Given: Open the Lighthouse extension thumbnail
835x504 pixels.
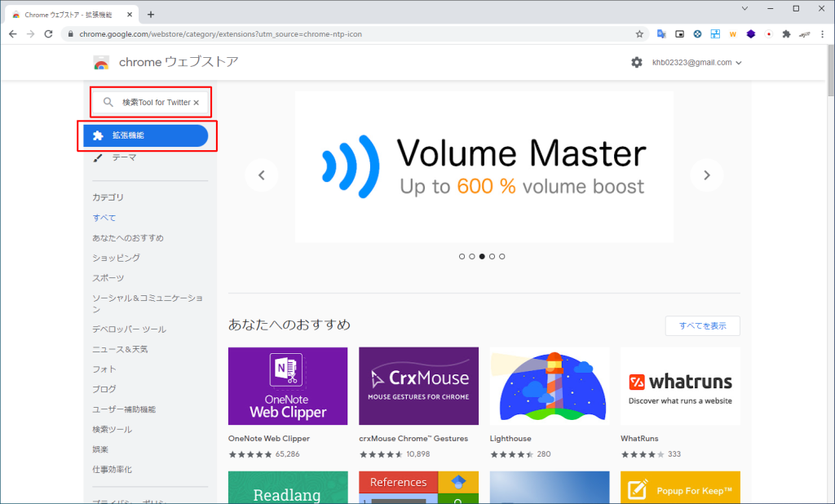Looking at the screenshot, I should (550, 387).
